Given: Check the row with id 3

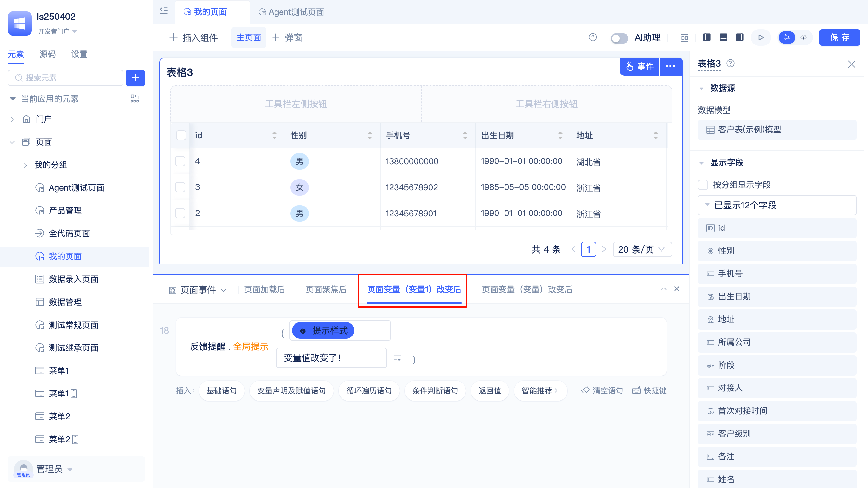Looking at the screenshot, I should coord(180,187).
